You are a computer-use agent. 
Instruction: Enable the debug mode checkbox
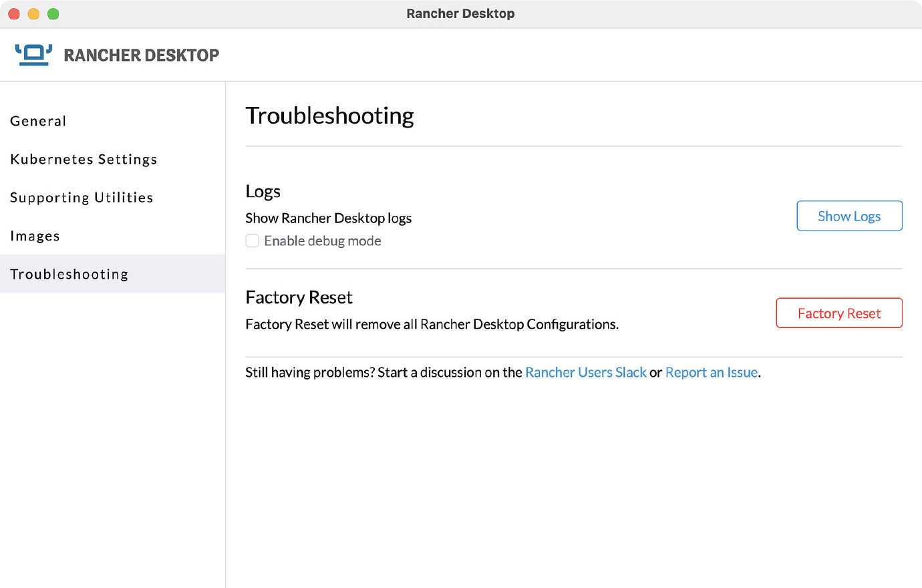253,241
